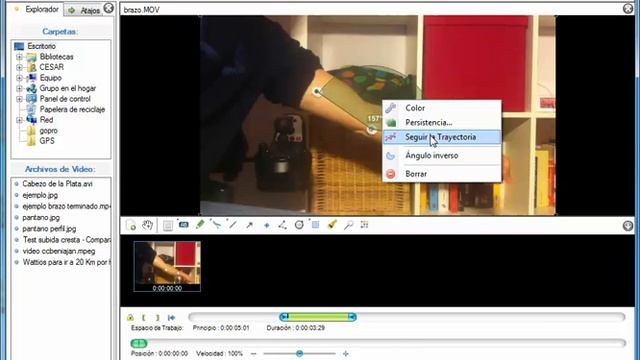Viewport: 640px width, 360px height.
Task: Decrease speed with the minus button
Action: 253,353
